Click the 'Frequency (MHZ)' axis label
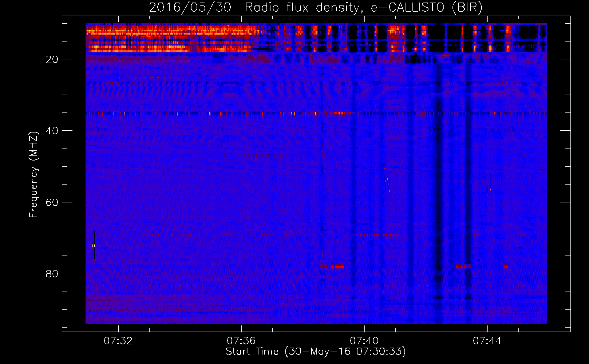This screenshot has height=364, width=589. pos(33,175)
